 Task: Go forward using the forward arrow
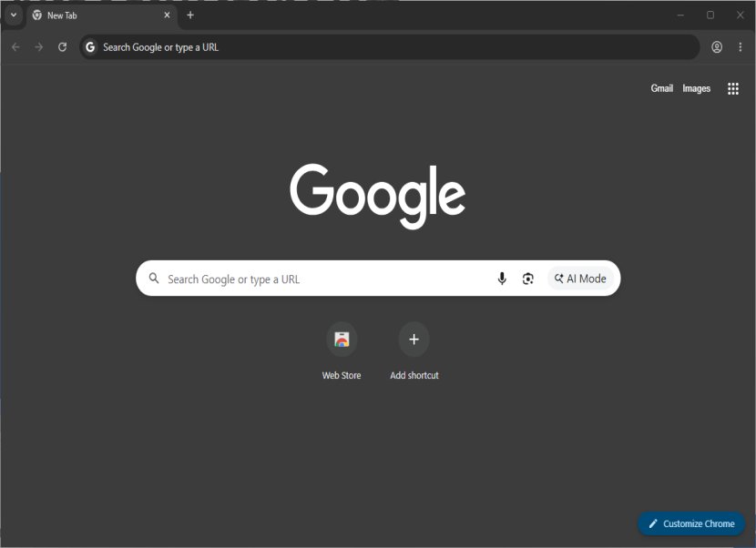[x=39, y=47]
